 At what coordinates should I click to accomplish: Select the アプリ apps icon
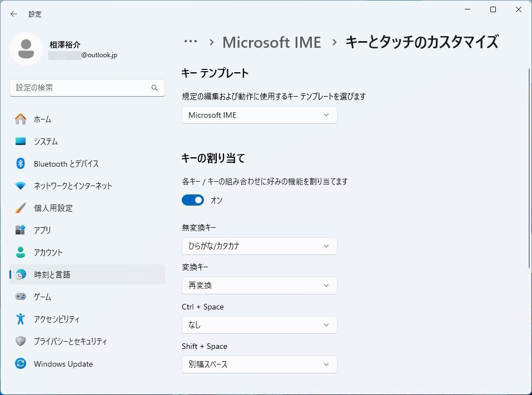21,230
